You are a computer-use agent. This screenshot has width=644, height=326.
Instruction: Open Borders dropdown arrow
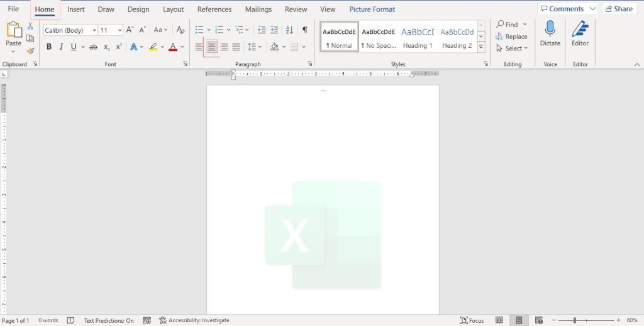point(304,47)
